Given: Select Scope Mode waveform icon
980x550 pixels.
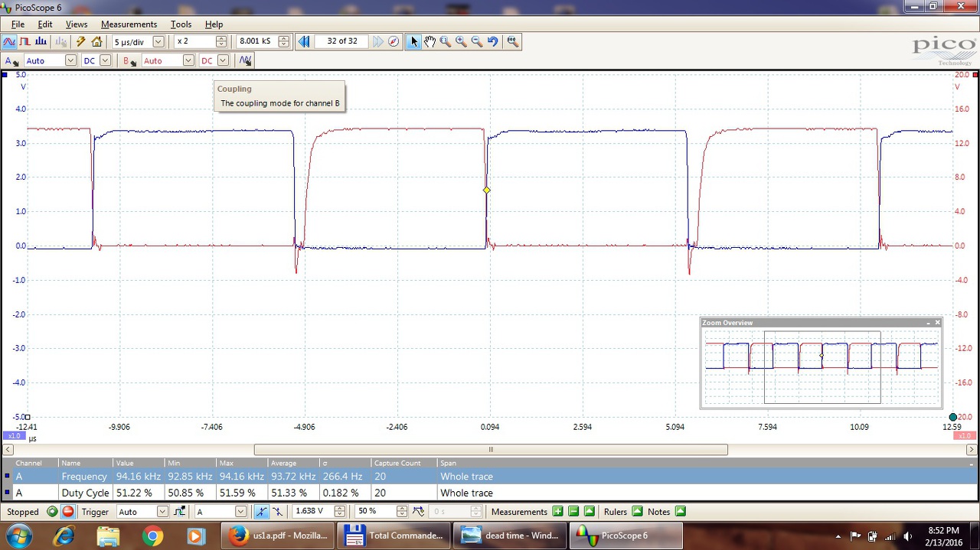Looking at the screenshot, I should pos(9,41).
